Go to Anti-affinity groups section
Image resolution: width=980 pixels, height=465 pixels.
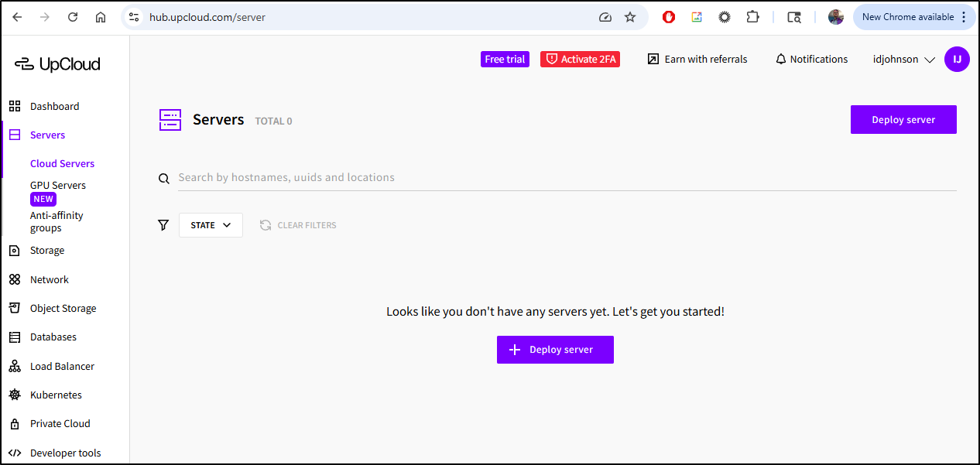[x=57, y=222]
